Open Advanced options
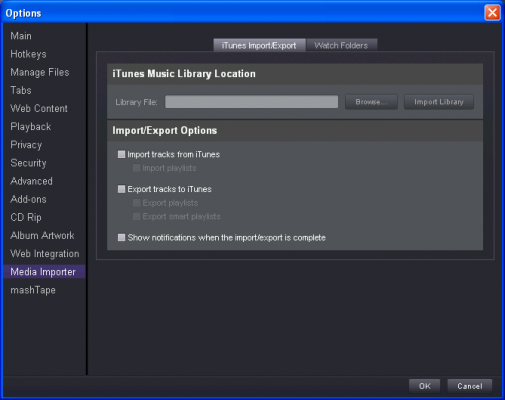The width and height of the screenshot is (505, 400). 31,181
